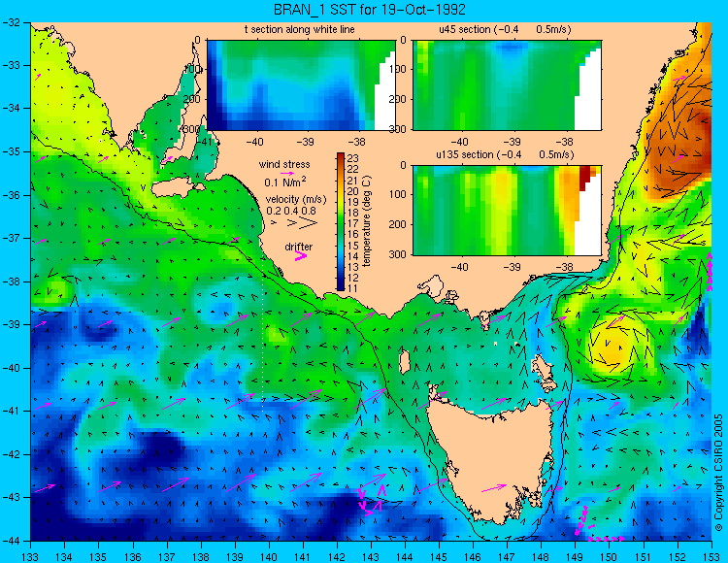Click the magenta drifter track near 143E 43S
The width and height of the screenshot is (728, 563).
coord(371,499)
